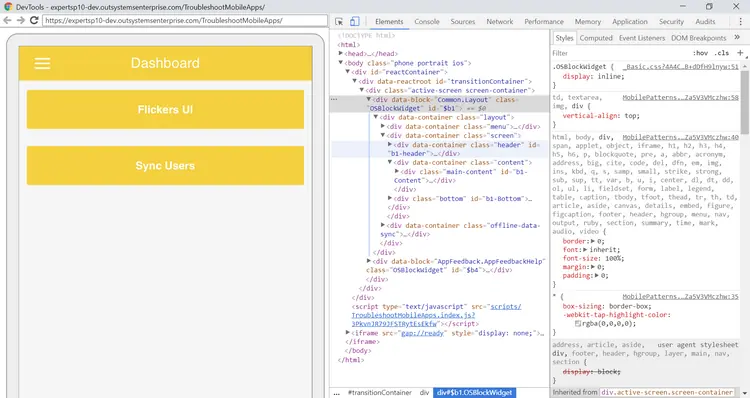This screenshot has width=750, height=398.
Task: Select the layout data-container div row
Action: (445, 117)
